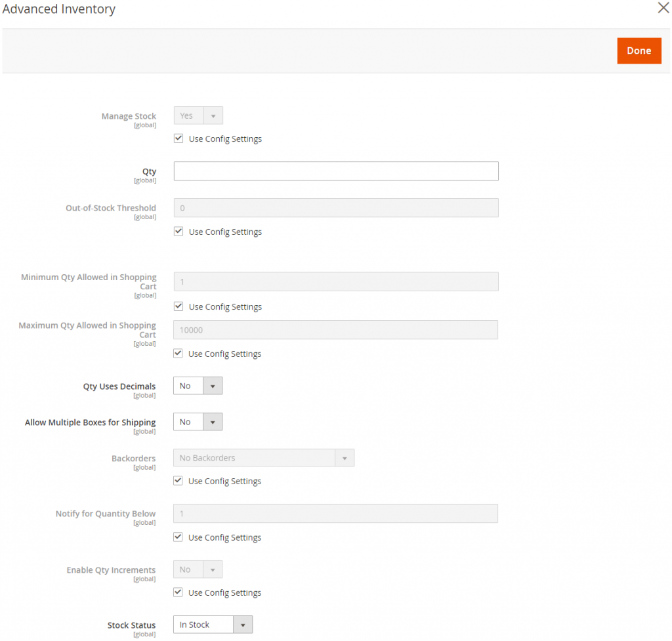Click the Done button
672x641 pixels.
click(x=639, y=51)
